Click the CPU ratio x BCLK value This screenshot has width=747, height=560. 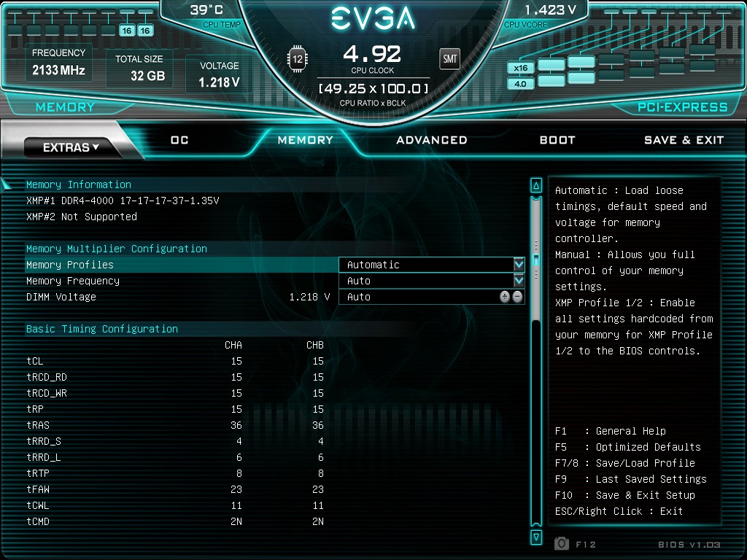click(x=373, y=88)
